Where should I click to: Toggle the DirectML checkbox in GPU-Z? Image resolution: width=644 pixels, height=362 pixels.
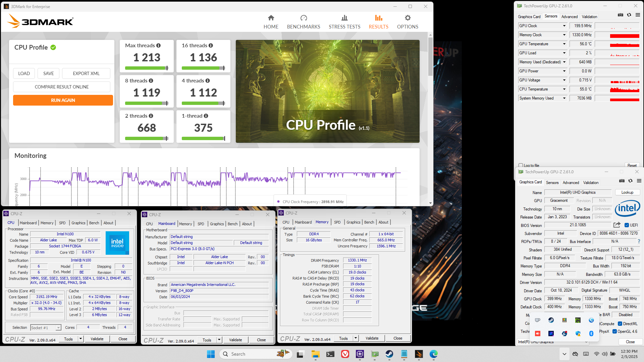click(620, 324)
